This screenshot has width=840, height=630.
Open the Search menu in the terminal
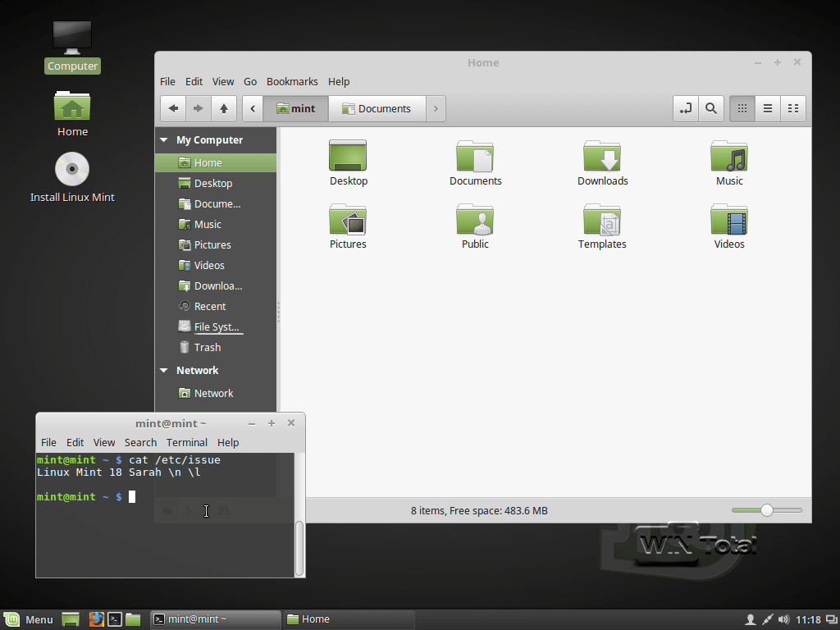pos(140,442)
